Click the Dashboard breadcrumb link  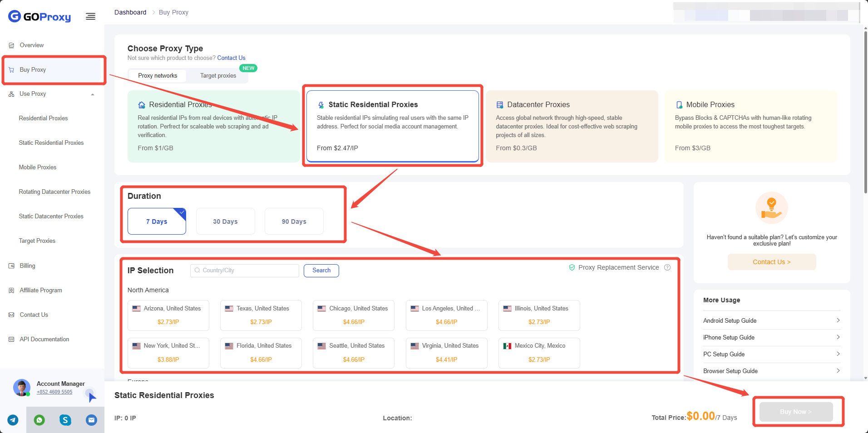130,12
